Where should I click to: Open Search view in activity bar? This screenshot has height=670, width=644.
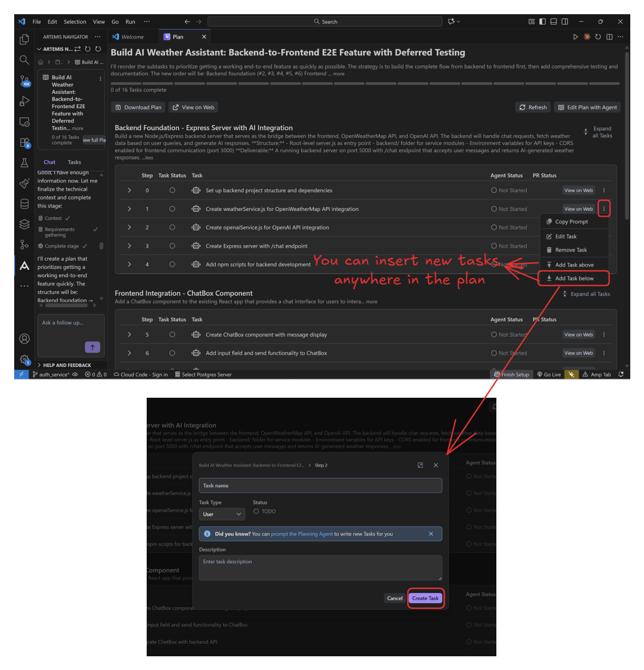click(x=25, y=60)
